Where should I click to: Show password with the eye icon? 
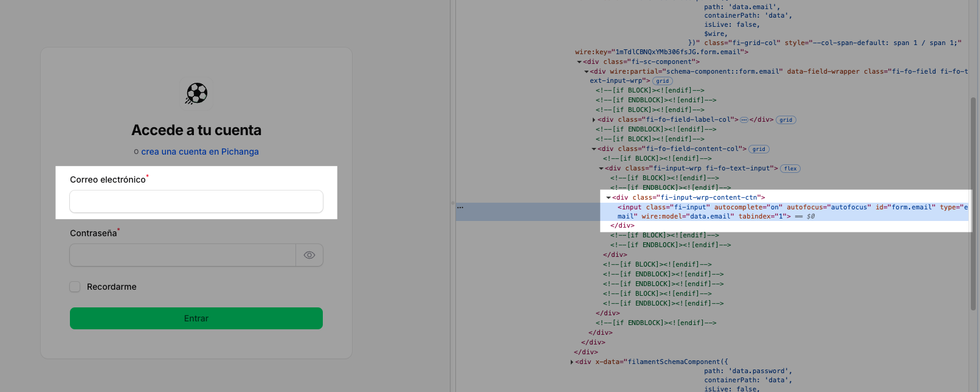(309, 255)
